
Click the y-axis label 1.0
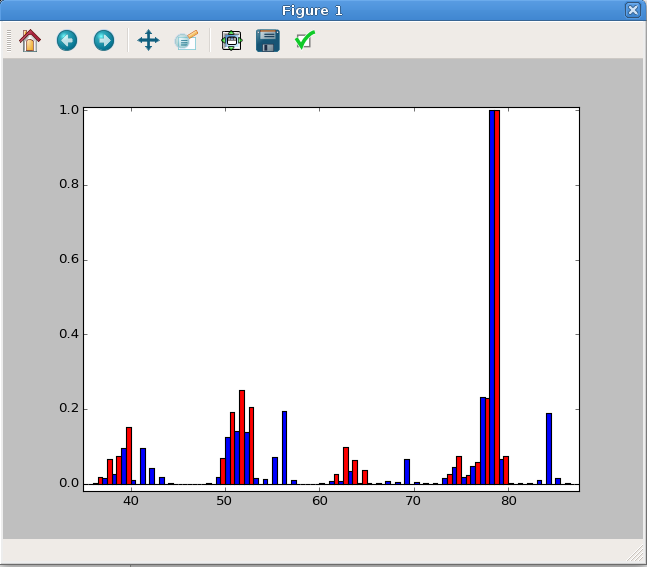pyautogui.click(x=69, y=110)
